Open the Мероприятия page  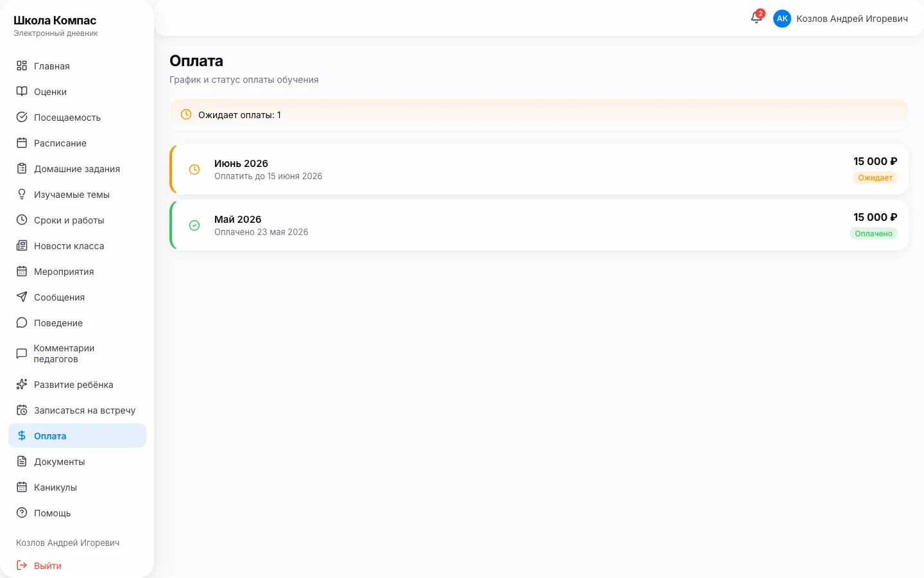(77, 271)
